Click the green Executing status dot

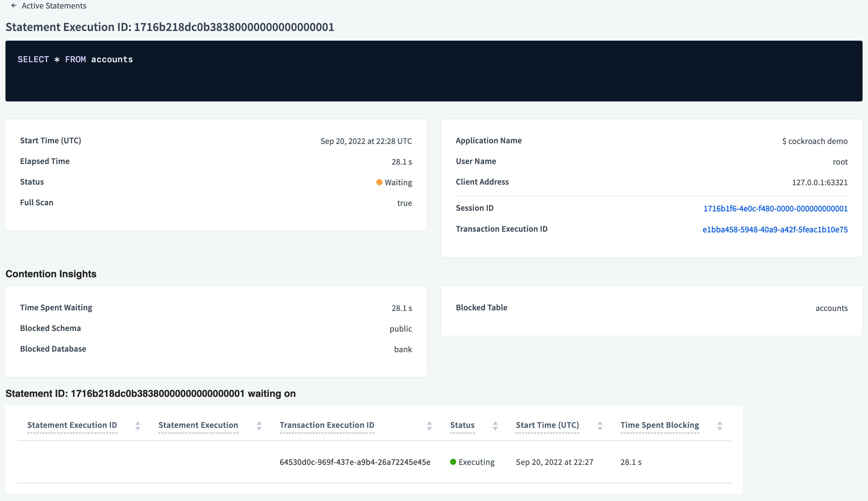(x=453, y=462)
